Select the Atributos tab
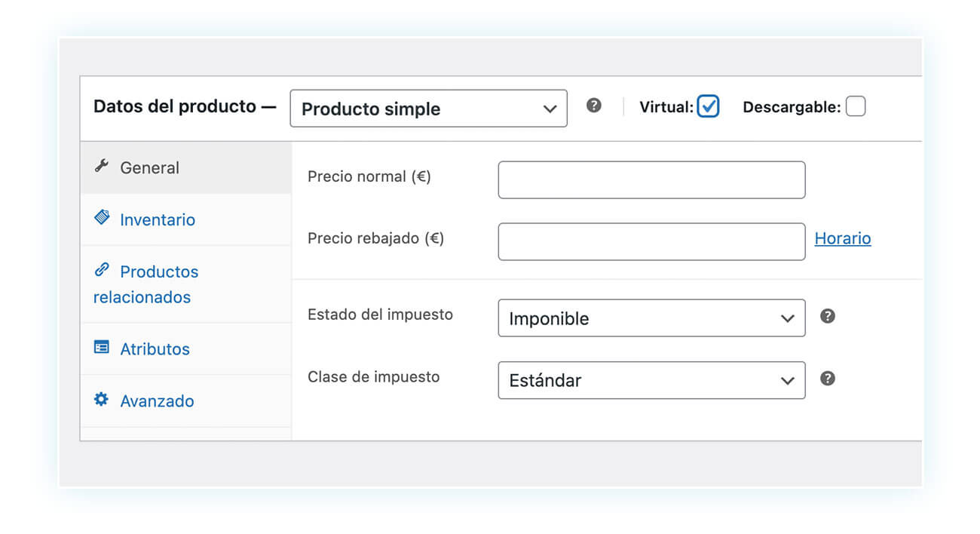 [x=185, y=349]
